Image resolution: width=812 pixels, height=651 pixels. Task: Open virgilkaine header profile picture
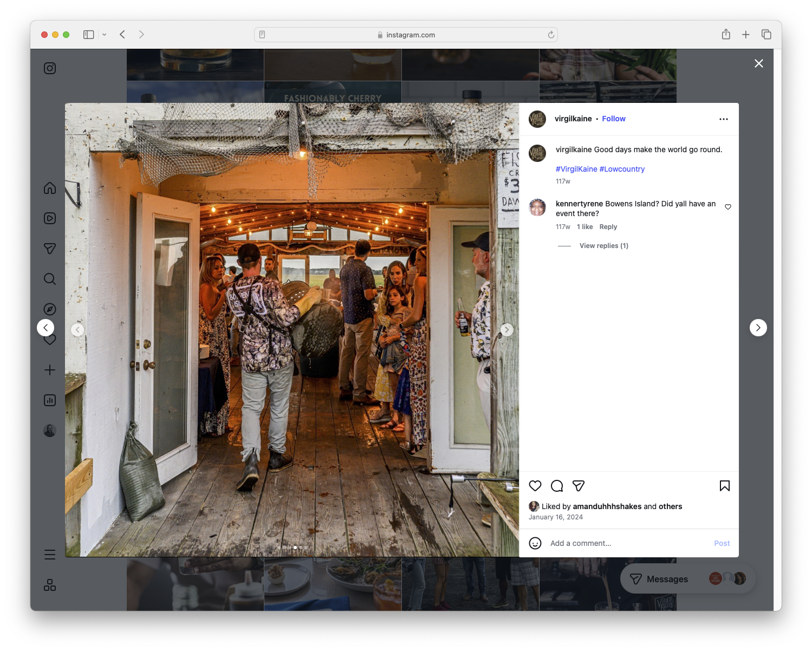tap(537, 119)
